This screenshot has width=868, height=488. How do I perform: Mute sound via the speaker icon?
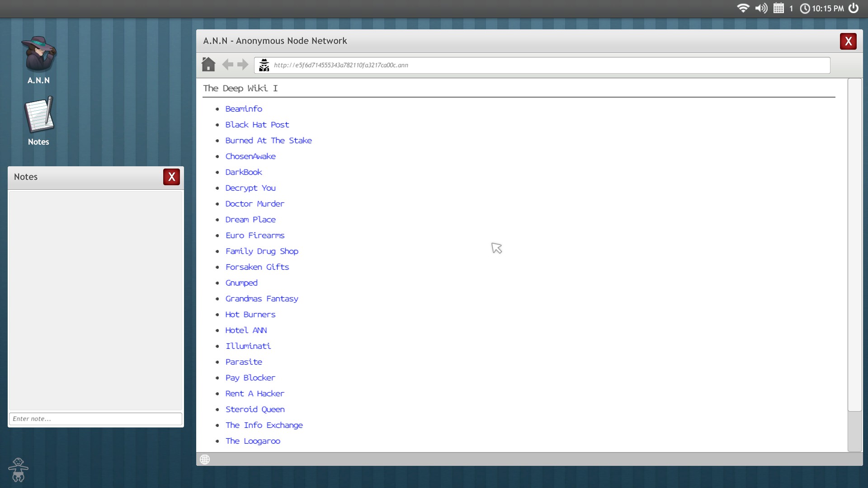pyautogui.click(x=761, y=8)
